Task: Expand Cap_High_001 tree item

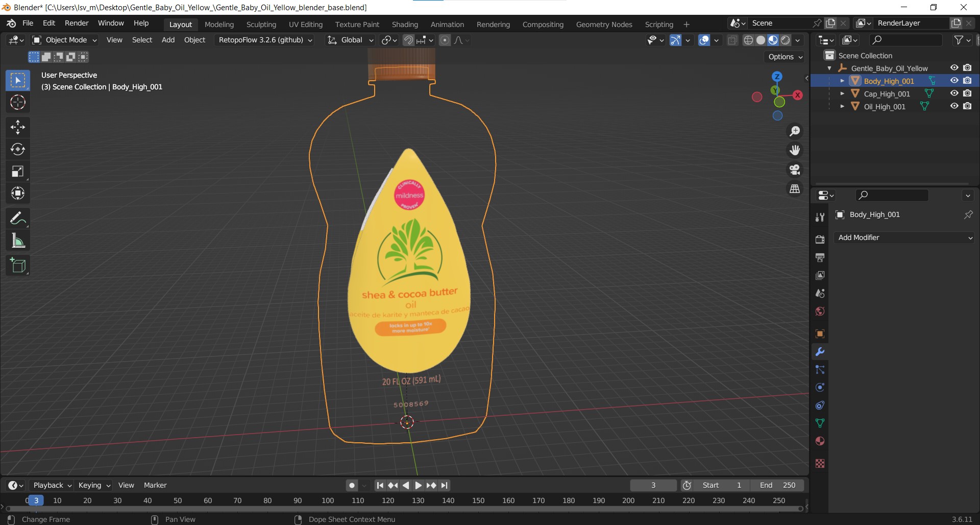Action: (842, 93)
